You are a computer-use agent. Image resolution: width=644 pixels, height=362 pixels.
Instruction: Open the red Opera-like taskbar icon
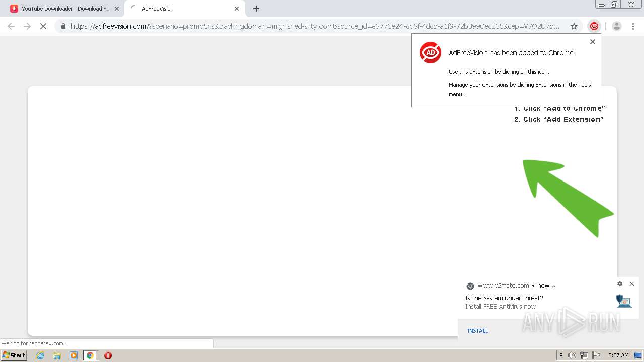coord(108,355)
